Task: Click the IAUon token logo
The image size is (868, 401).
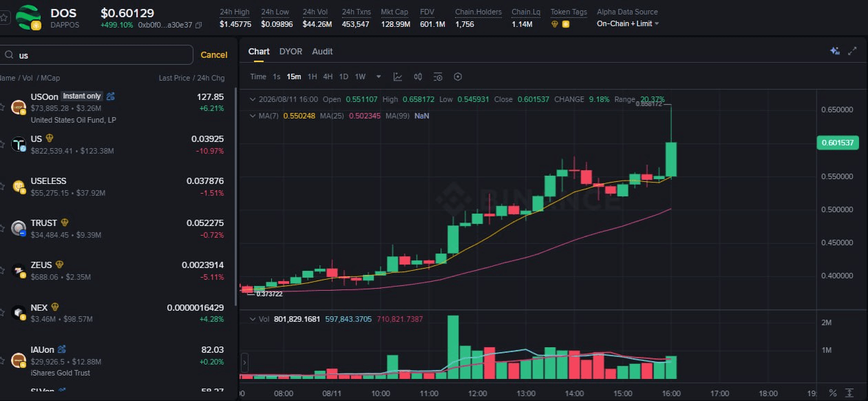Action: pyautogui.click(x=19, y=360)
